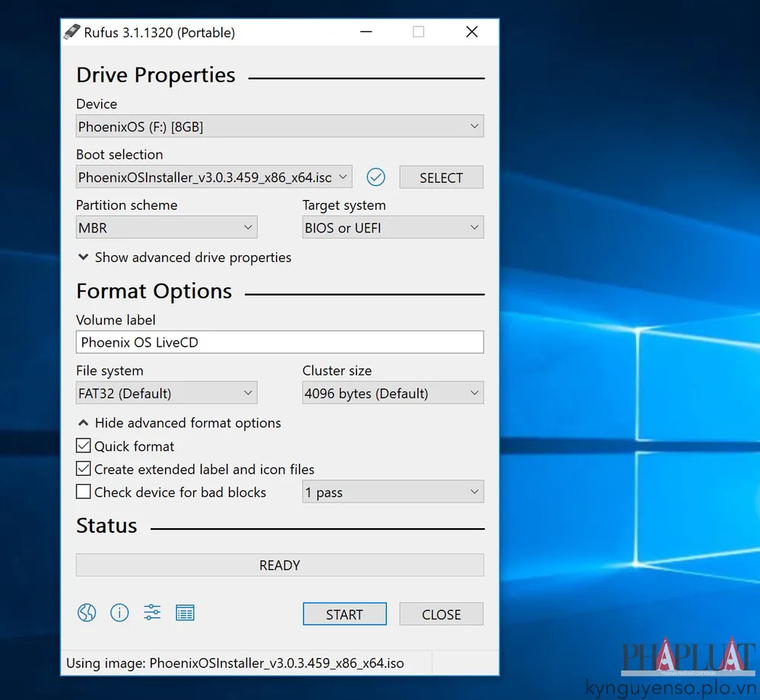Image resolution: width=760 pixels, height=700 pixels.
Task: Click the CLOSE button
Action: click(441, 614)
